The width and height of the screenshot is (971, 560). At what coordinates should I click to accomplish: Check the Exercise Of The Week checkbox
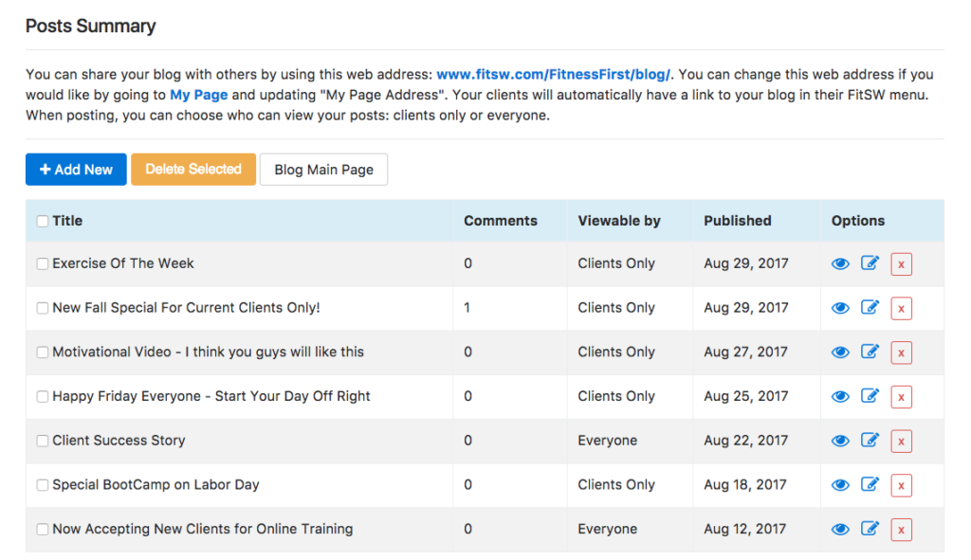point(42,264)
